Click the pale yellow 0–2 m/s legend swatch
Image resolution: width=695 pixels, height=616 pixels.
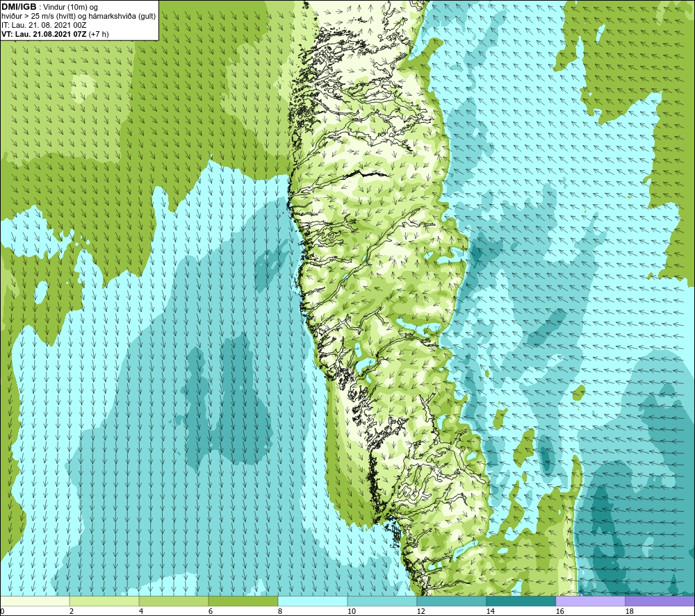pyautogui.click(x=35, y=601)
